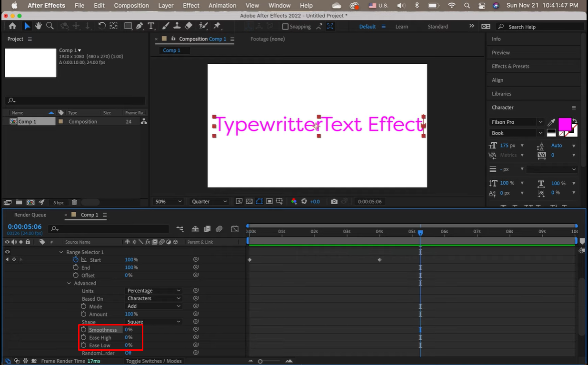Open the Composition menu
This screenshot has width=588, height=365.
[x=131, y=6]
